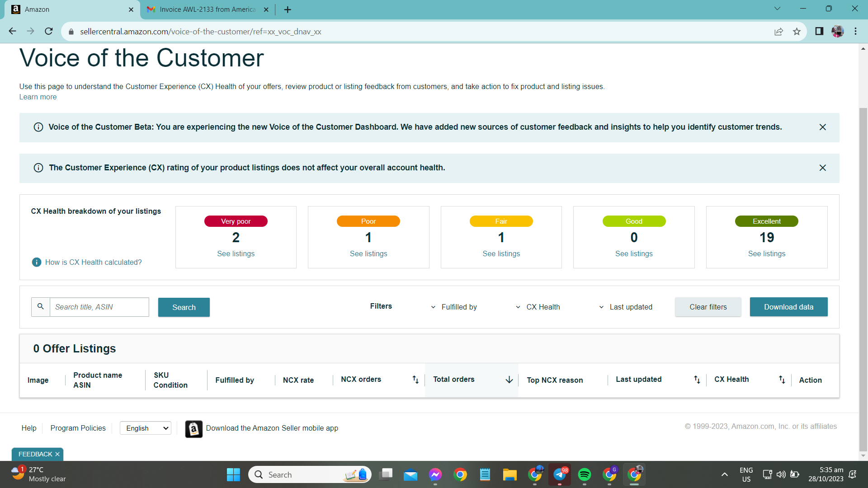Viewport: 868px width, 488px height.
Task: Close the Invoice AWL-2133 tab
Action: click(x=266, y=9)
